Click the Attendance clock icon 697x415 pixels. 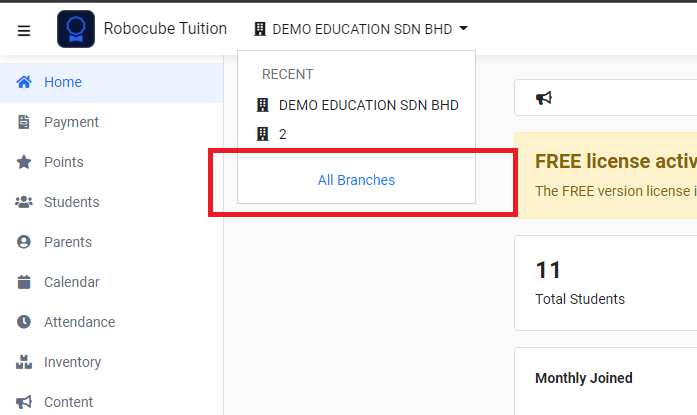point(24,322)
